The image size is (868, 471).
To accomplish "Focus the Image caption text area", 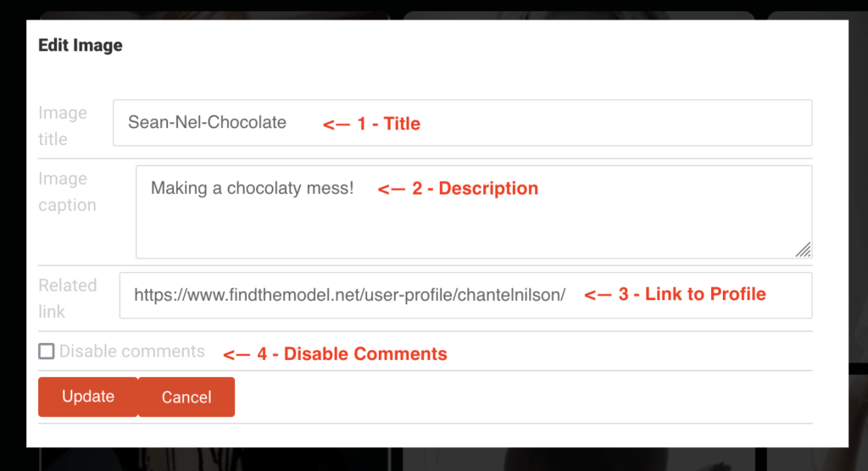I will click(474, 212).
